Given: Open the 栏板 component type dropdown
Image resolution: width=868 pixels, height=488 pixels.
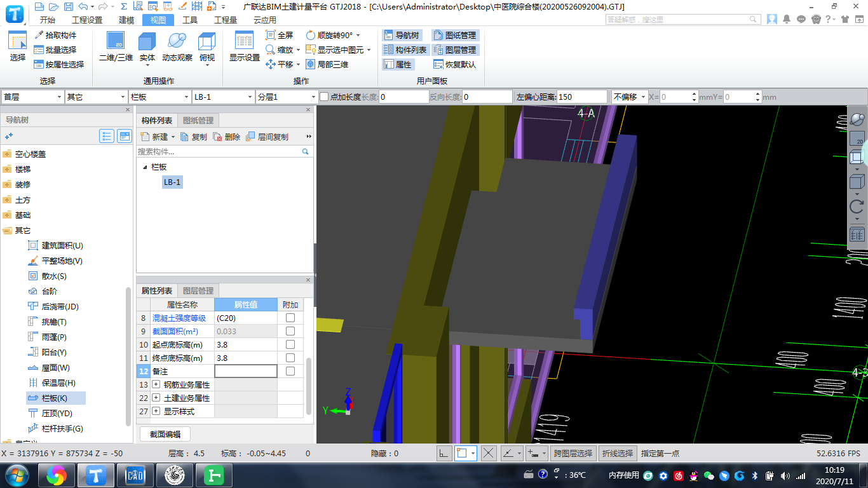Looking at the screenshot, I should (159, 97).
